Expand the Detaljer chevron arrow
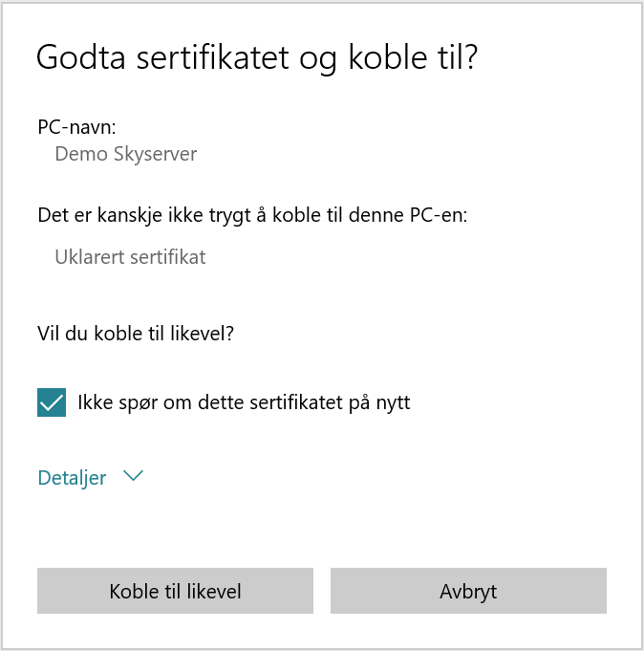This screenshot has width=644, height=651. pos(133,477)
